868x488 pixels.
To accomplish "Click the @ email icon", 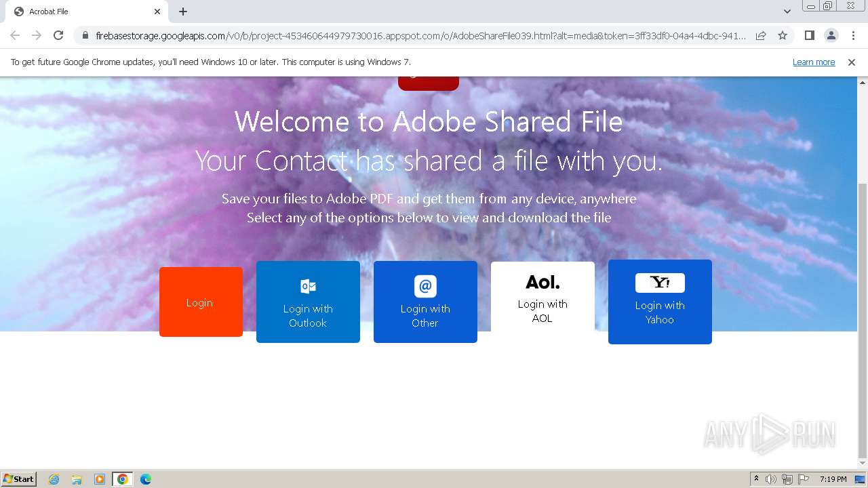I will pyautogui.click(x=425, y=286).
